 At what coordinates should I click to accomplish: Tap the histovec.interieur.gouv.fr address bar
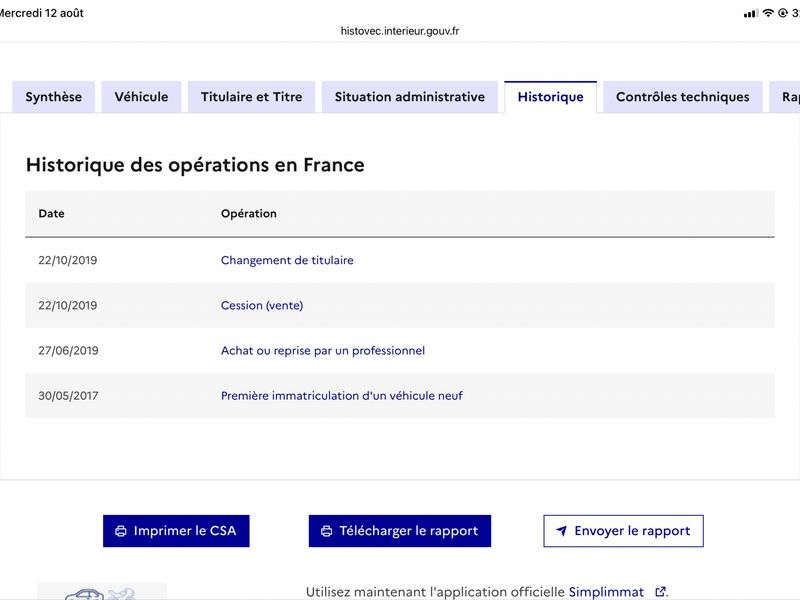pyautogui.click(x=400, y=31)
